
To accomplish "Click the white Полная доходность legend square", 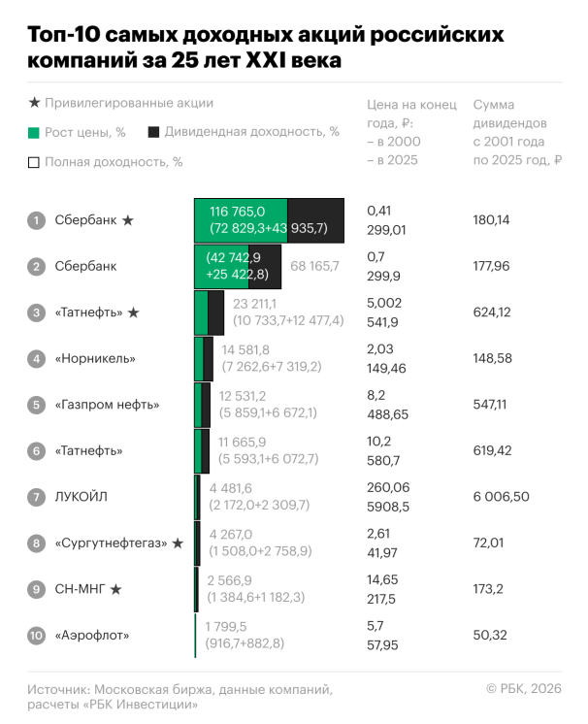I will [34, 162].
